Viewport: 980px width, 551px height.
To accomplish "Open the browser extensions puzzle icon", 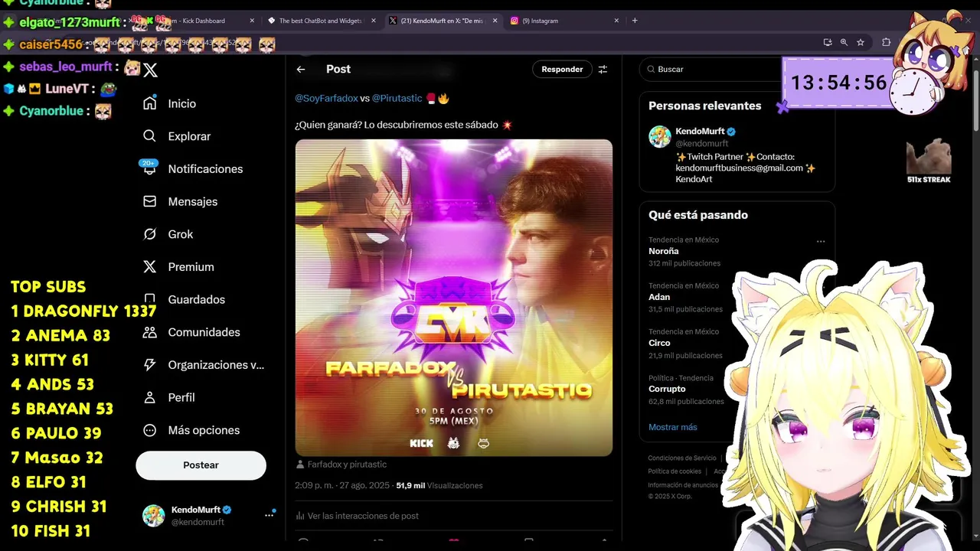I will tap(887, 43).
